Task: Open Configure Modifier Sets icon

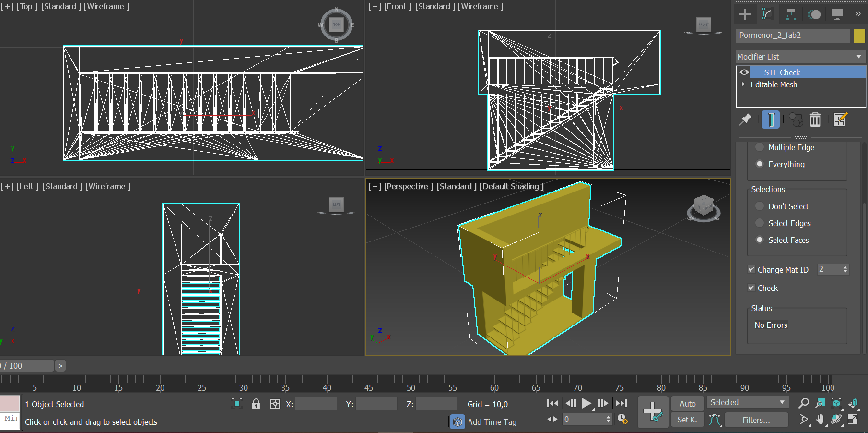Action: (x=840, y=120)
